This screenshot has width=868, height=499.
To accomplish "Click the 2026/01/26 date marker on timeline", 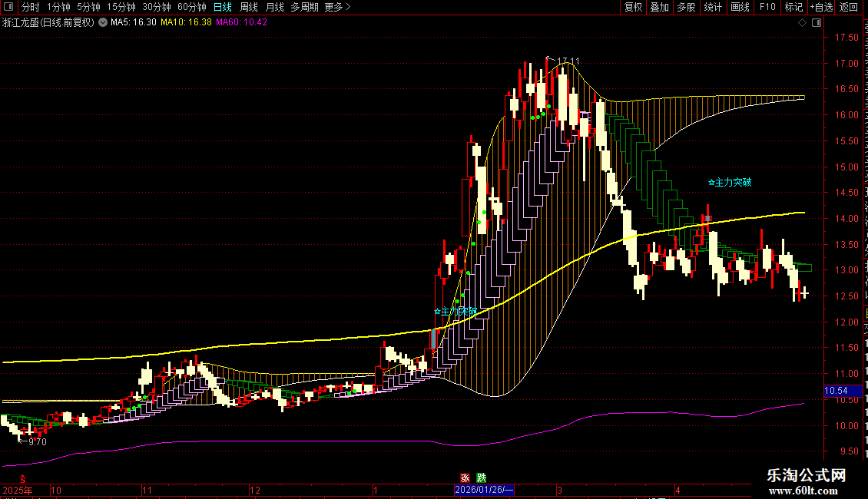I will pos(484,490).
